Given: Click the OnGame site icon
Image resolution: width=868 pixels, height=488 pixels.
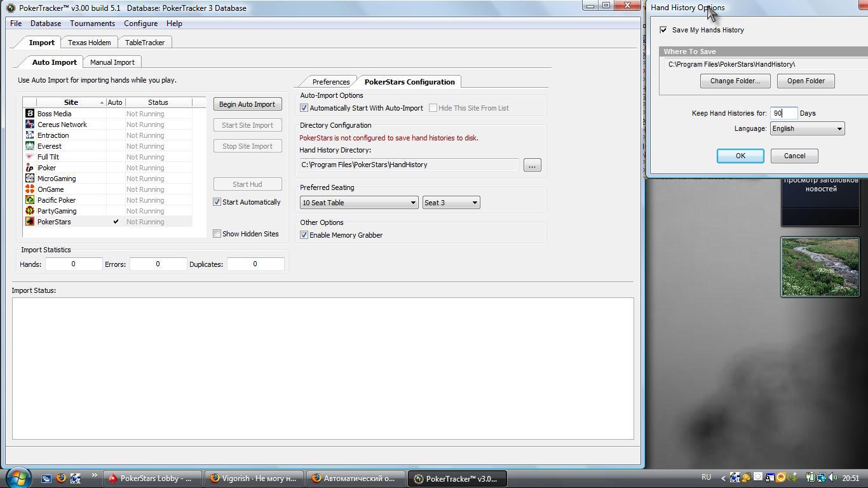Looking at the screenshot, I should (29, 189).
